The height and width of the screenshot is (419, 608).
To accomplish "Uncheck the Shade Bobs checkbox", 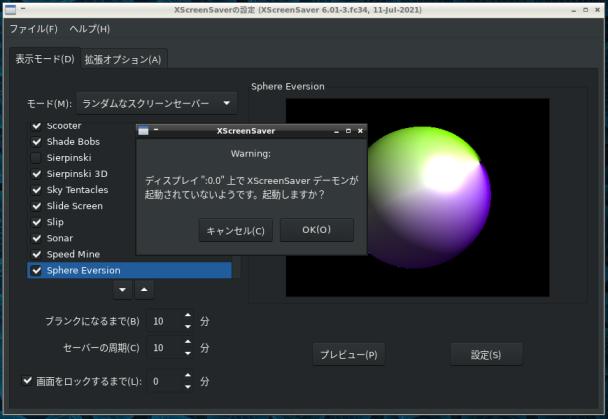I will (36, 141).
